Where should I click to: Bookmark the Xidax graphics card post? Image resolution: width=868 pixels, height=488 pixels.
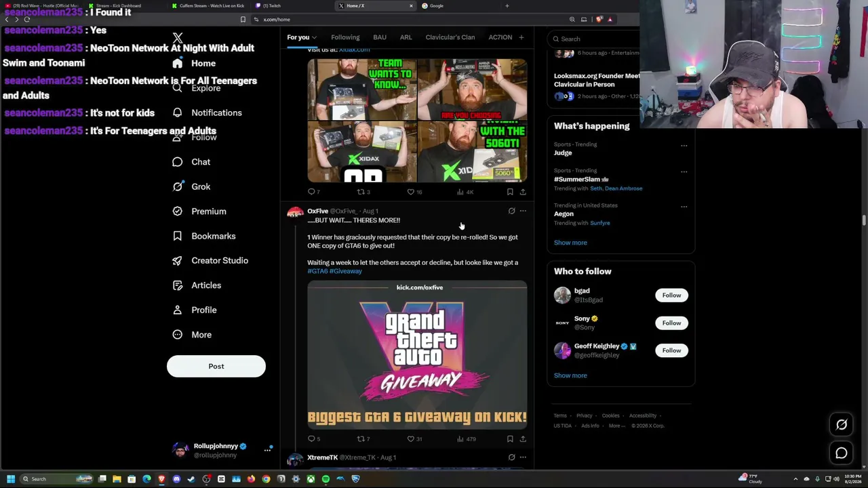510,192
